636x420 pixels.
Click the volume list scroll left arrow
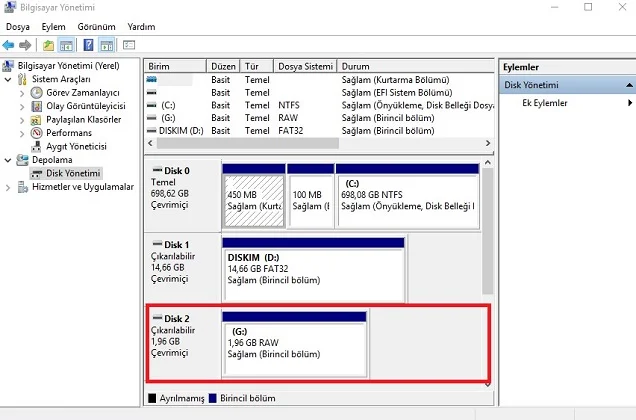pyautogui.click(x=150, y=143)
